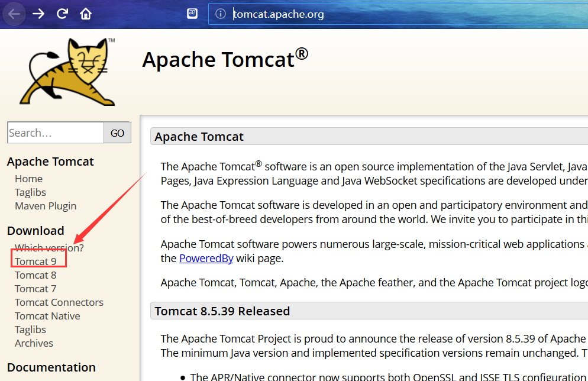
Task: Open the Tomcat 8 download link
Action: click(x=35, y=275)
